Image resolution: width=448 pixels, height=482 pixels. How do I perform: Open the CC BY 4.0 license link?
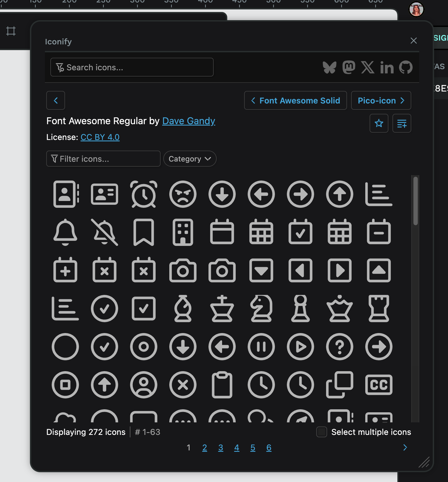pyautogui.click(x=100, y=137)
